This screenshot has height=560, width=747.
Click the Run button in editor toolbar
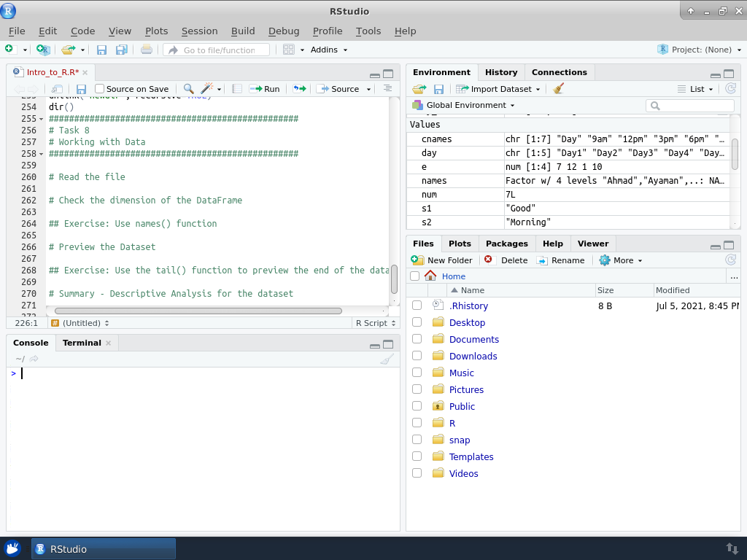(x=265, y=89)
